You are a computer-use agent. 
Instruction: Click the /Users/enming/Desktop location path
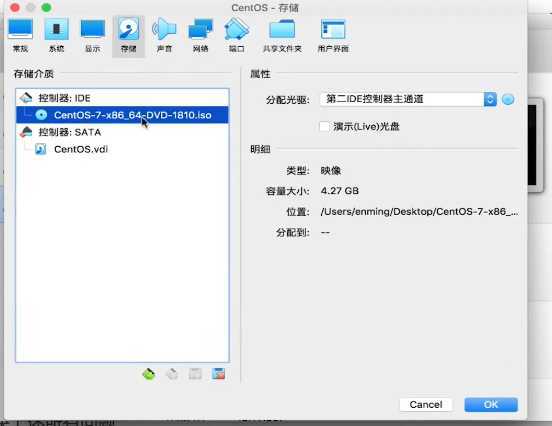[x=419, y=212]
